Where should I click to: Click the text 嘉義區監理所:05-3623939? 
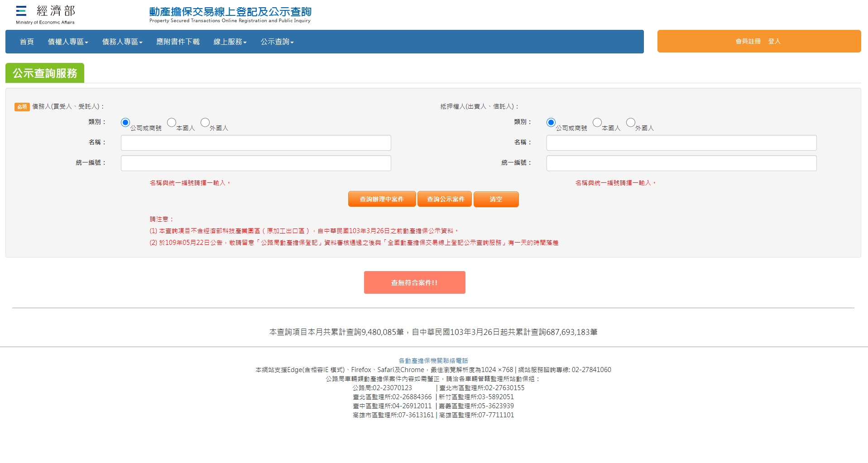[x=476, y=406]
